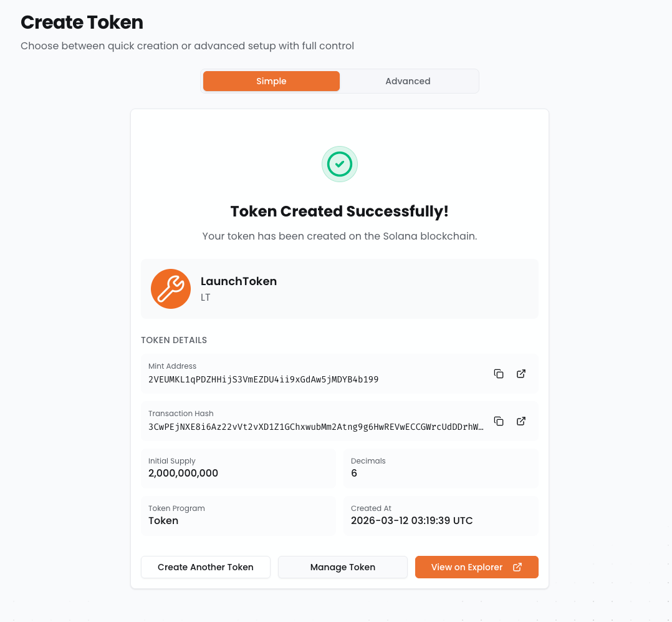Click the Token Program value
The image size is (672, 622).
(x=163, y=520)
